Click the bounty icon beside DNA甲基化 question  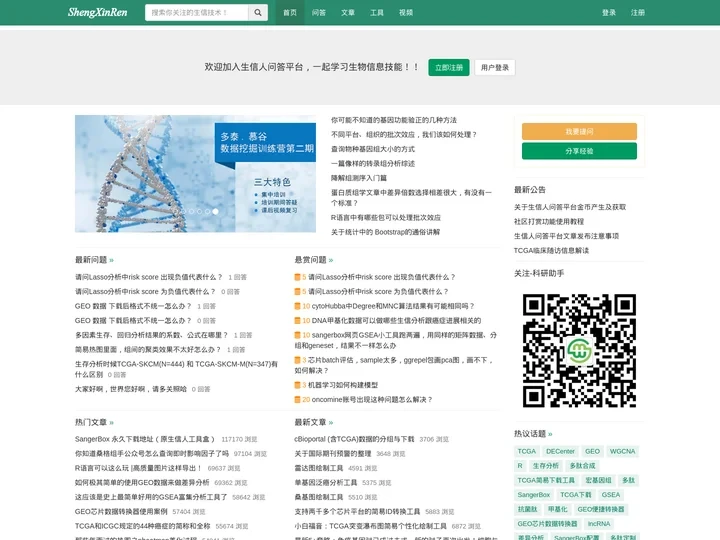click(x=297, y=321)
